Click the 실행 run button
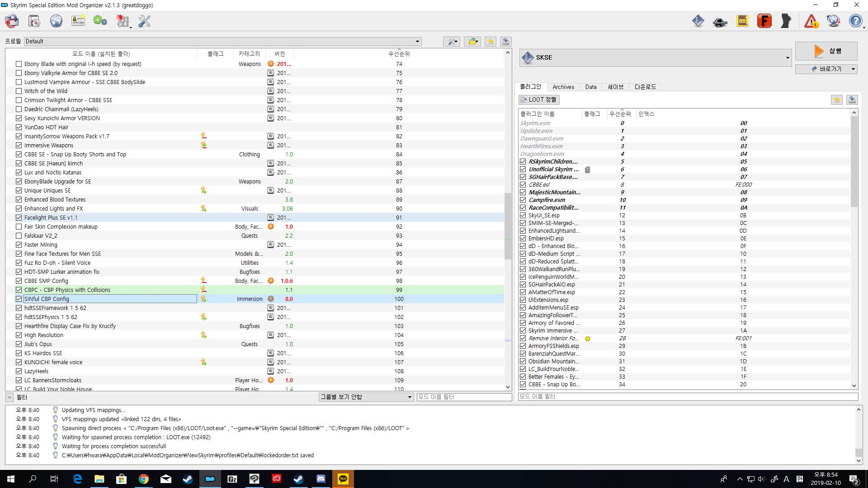The image size is (868, 488). tap(826, 51)
